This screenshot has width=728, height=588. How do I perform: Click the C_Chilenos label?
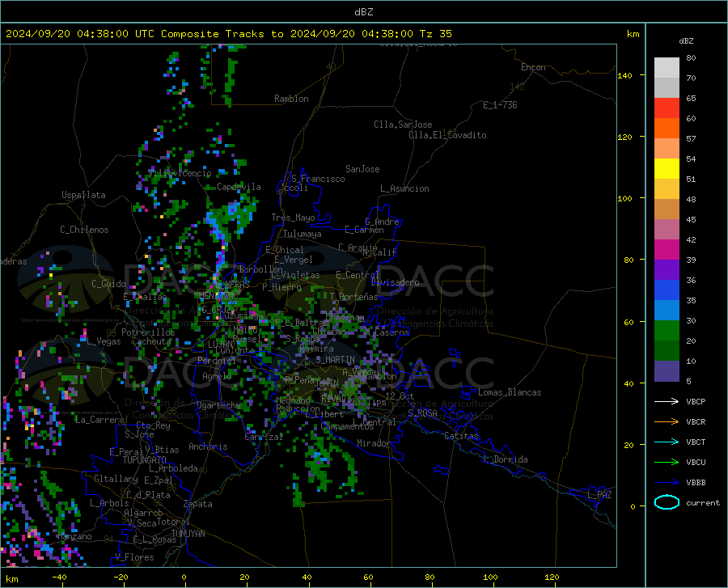coord(84,230)
